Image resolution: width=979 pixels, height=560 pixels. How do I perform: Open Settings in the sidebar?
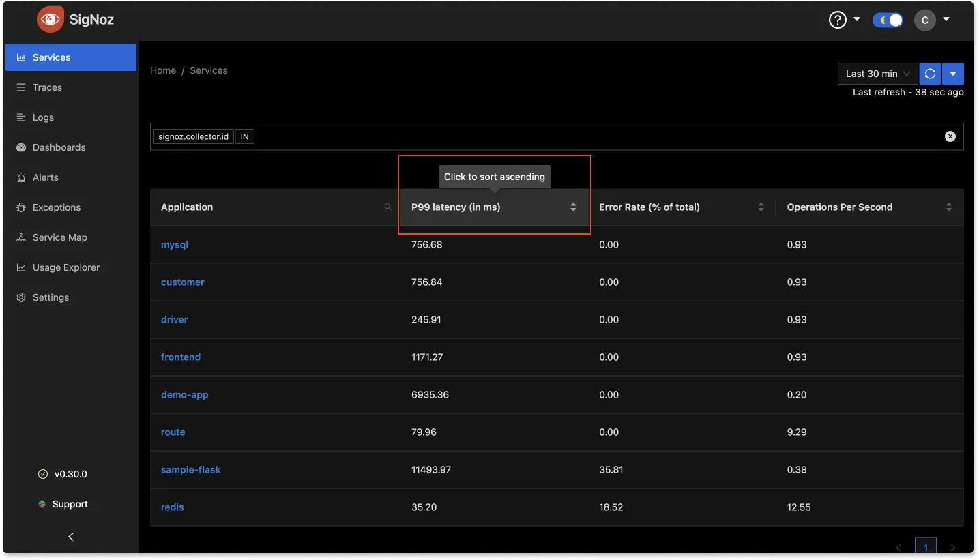tap(71, 297)
